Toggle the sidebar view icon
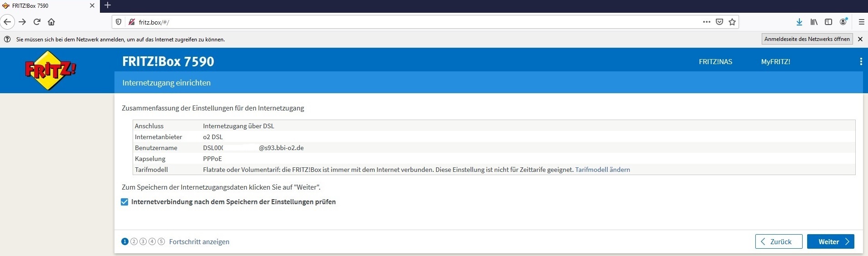 pyautogui.click(x=828, y=22)
